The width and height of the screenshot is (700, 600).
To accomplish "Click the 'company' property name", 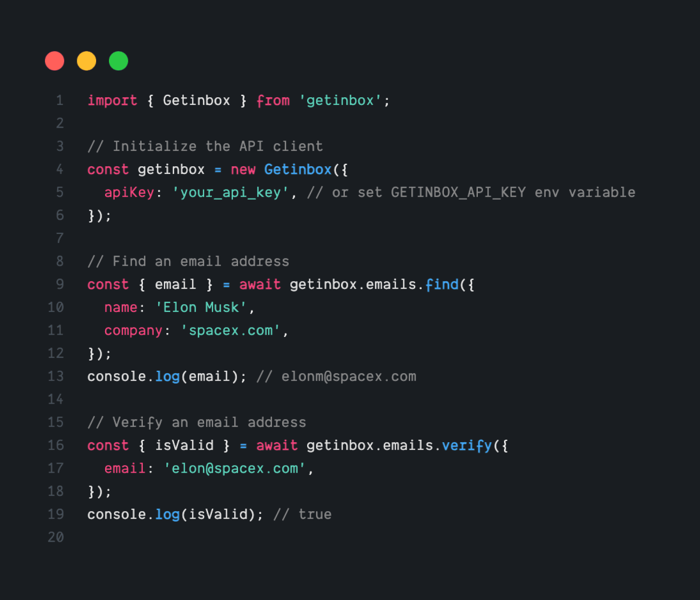I will pos(133,331).
